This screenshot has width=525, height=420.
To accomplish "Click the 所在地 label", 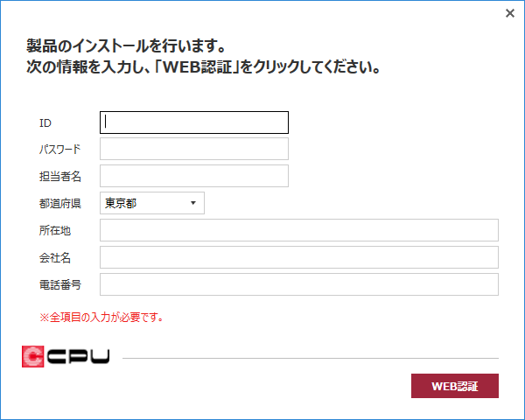I will point(55,230).
